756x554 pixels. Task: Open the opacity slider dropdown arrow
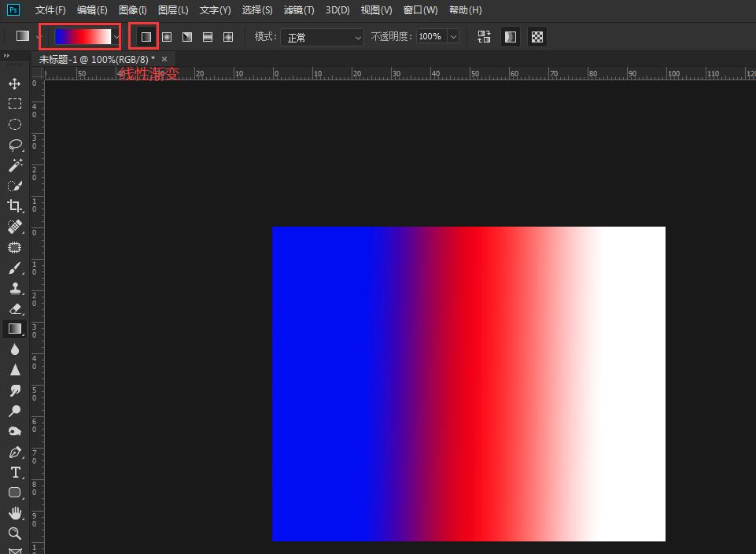tap(453, 37)
